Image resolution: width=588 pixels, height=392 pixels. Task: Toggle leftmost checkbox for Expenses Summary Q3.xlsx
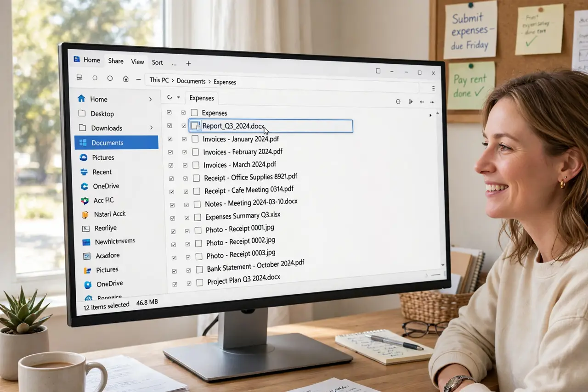click(173, 218)
